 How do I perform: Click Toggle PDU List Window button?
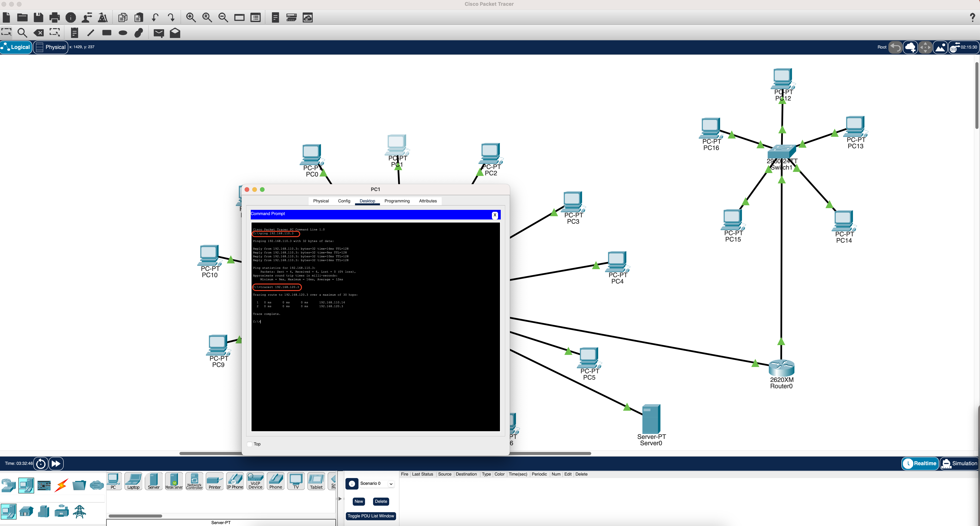(371, 516)
